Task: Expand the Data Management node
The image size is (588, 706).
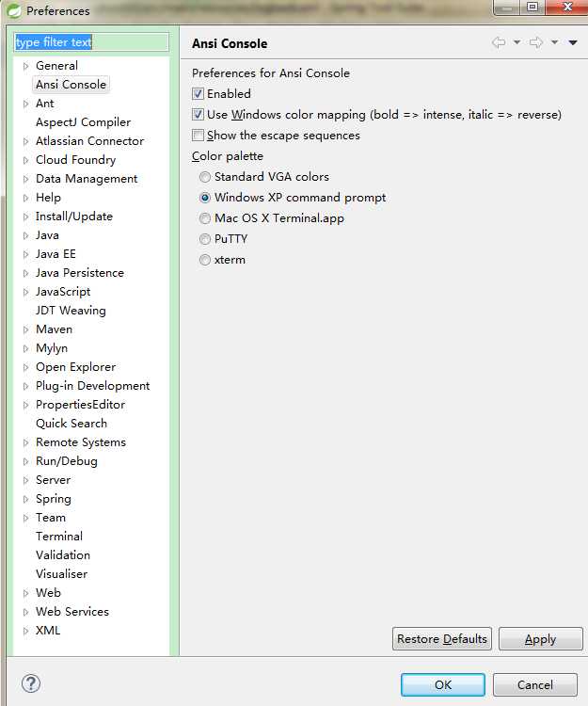Action: 25,179
